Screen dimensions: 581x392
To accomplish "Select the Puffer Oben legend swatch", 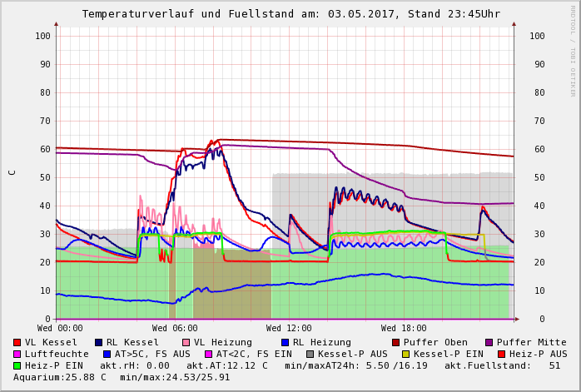I will pos(396,342).
